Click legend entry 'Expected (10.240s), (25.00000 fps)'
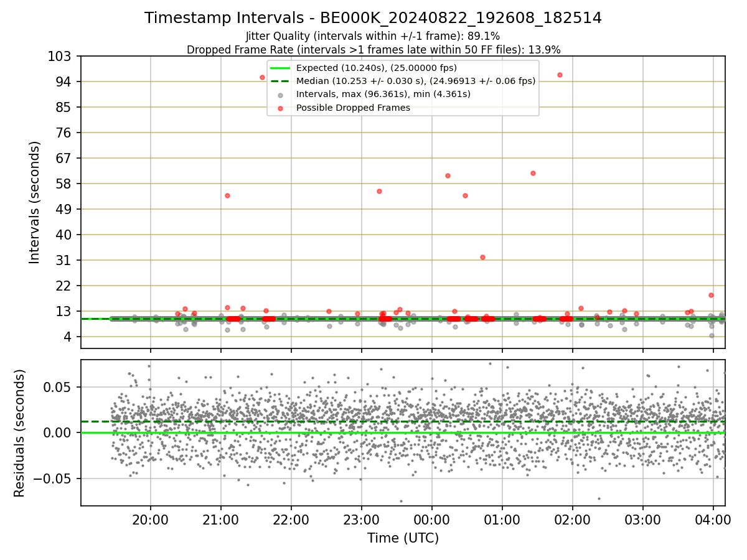 pyautogui.click(x=377, y=68)
